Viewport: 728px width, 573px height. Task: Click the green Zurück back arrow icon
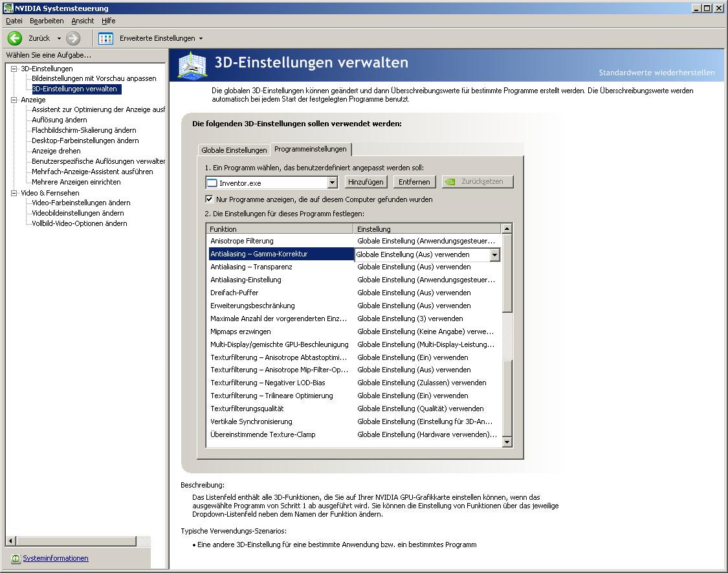(x=15, y=38)
